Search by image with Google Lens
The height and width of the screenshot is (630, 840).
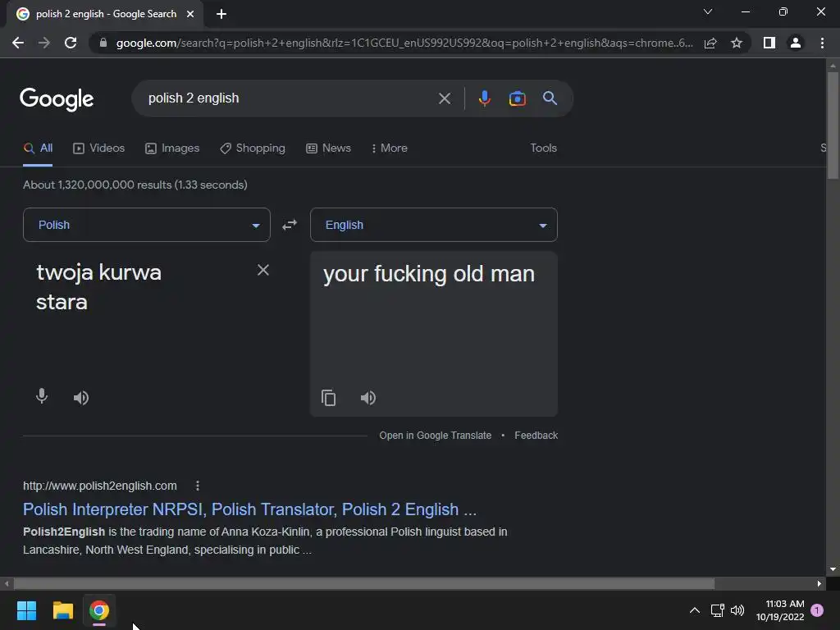pyautogui.click(x=517, y=98)
